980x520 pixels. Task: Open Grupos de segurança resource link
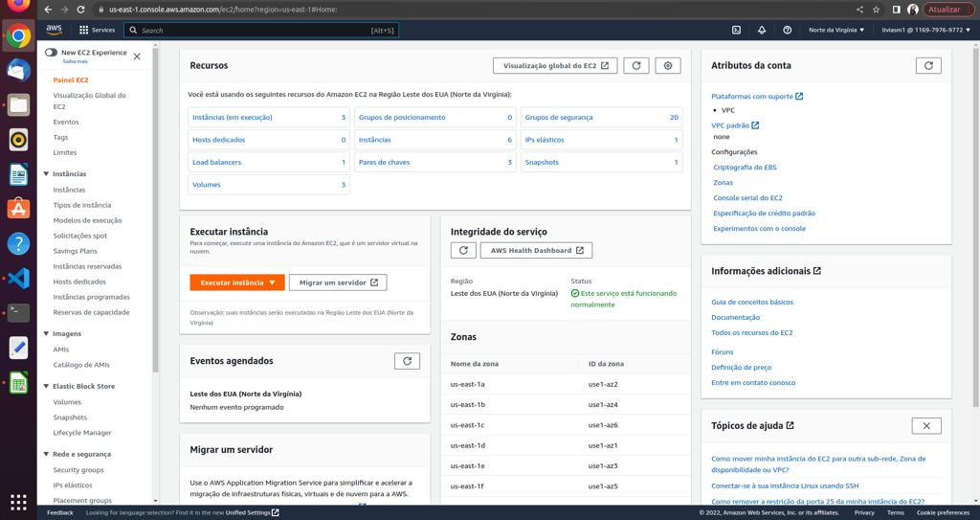tap(559, 118)
